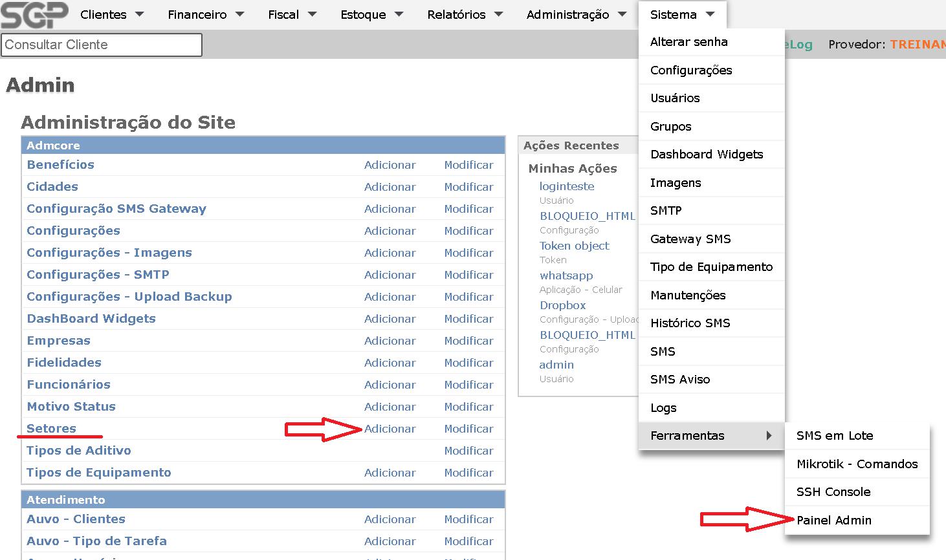The width and height of the screenshot is (946, 560).
Task: Choose SSH Console in the submenu
Action: tap(833, 491)
